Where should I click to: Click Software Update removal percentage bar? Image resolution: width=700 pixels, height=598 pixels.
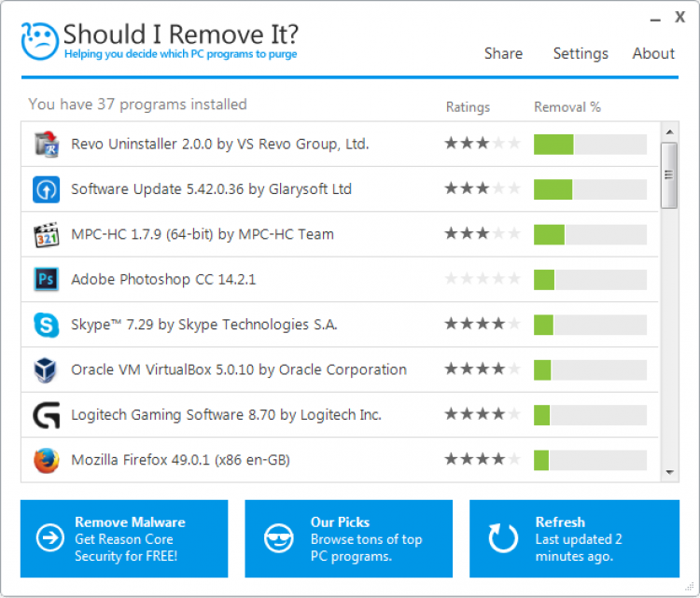point(590,189)
